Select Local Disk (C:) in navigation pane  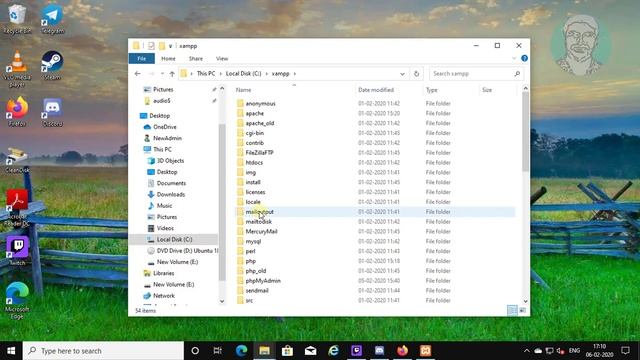174,240
